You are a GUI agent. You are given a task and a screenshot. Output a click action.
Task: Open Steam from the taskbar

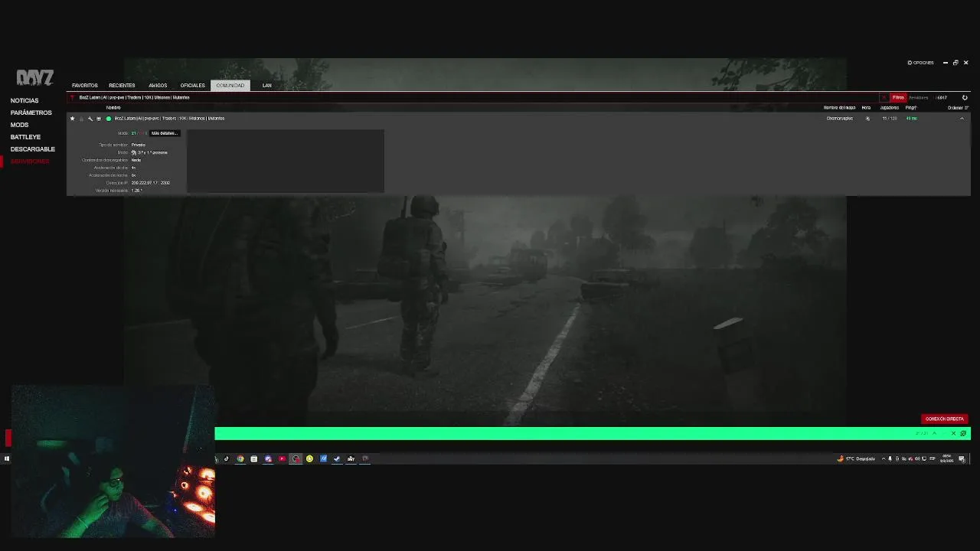(x=337, y=459)
